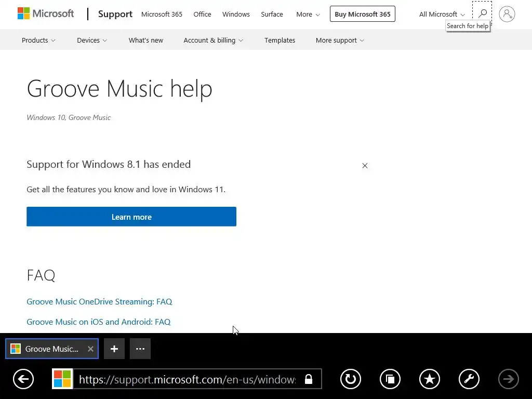The width and height of the screenshot is (532, 399).
Task: Click the 'Windows 10, Groove Music' subtitle text
Action: pyautogui.click(x=69, y=117)
